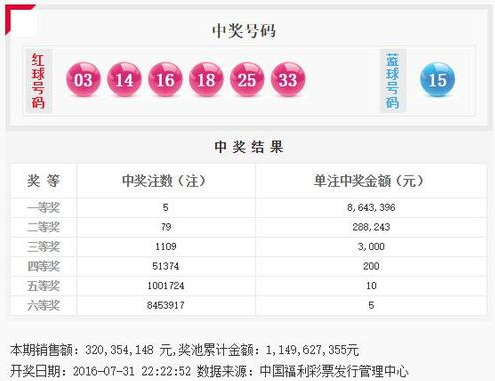This screenshot has width=495, height=381.
Task: Select the red ball numbered 16
Action: coord(165,79)
